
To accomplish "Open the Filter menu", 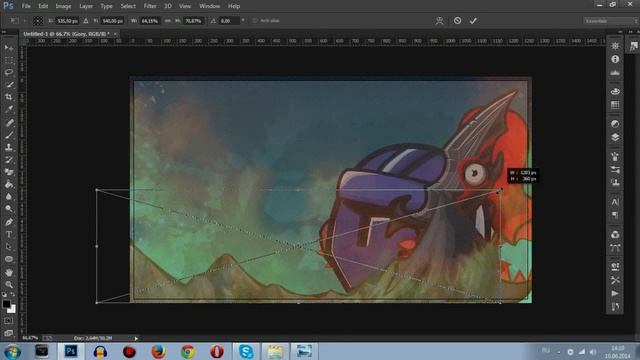I will pyautogui.click(x=150, y=6).
